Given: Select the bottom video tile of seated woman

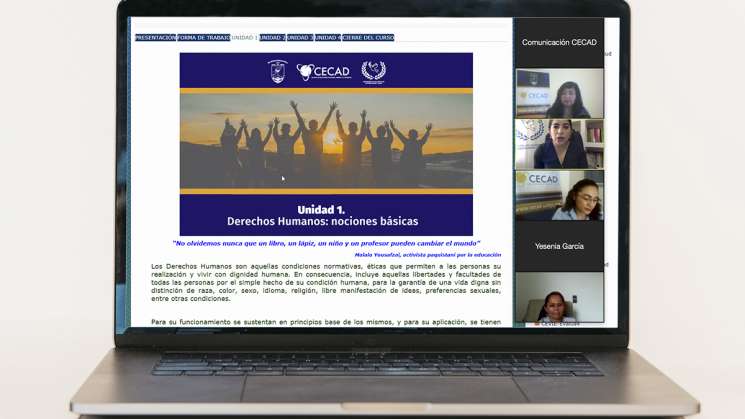Looking at the screenshot, I should (559, 298).
